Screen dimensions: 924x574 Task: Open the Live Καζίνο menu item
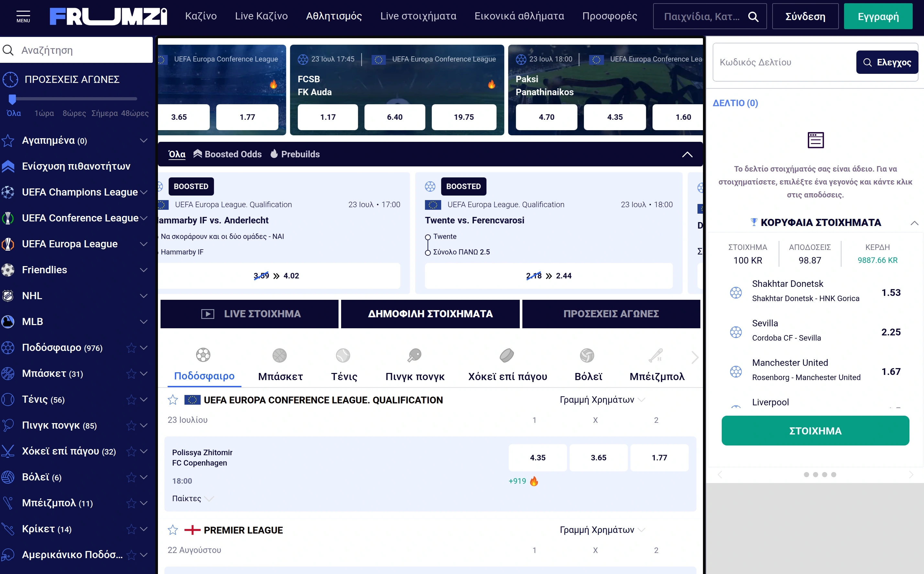point(261,16)
